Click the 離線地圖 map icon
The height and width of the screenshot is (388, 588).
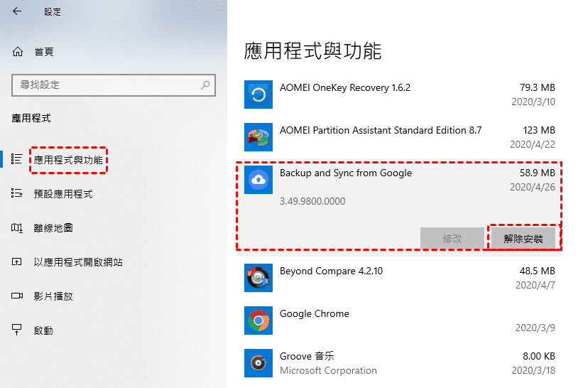[18, 228]
